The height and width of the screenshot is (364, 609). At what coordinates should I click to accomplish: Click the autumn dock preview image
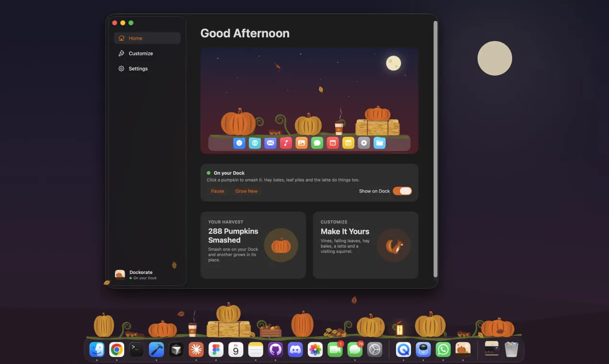click(309, 101)
